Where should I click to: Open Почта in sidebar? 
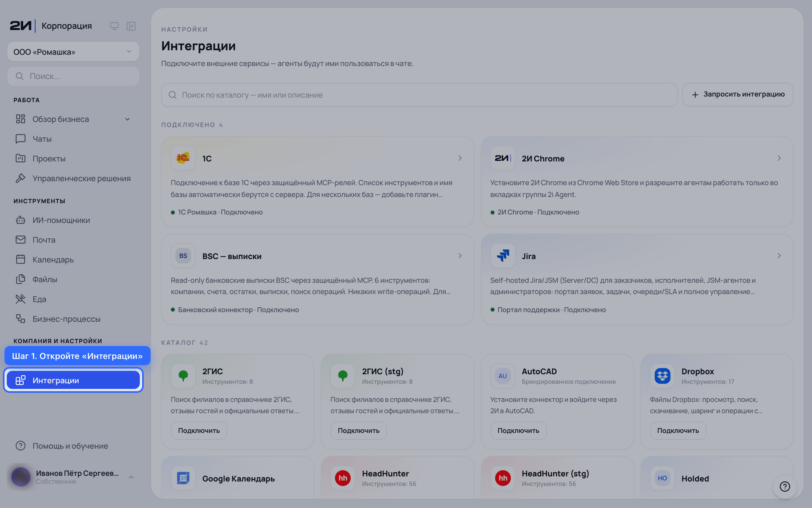pyautogui.click(x=73, y=240)
